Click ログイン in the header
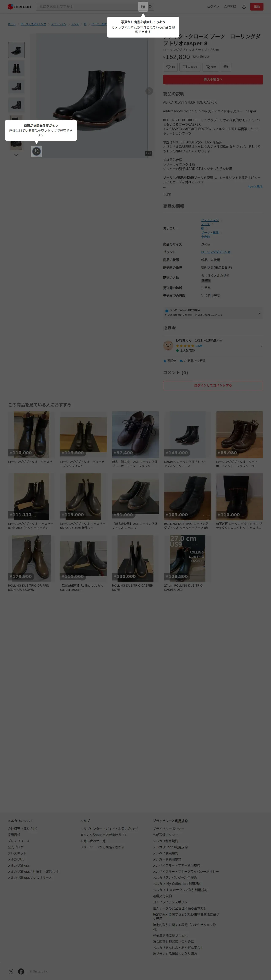The image size is (271, 980). pyautogui.click(x=213, y=7)
